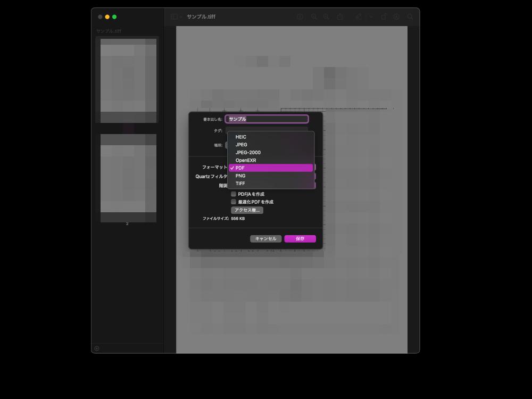Viewport: 532px width, 399px height.
Task: Click the yellow minimize window button
Action: click(107, 16)
